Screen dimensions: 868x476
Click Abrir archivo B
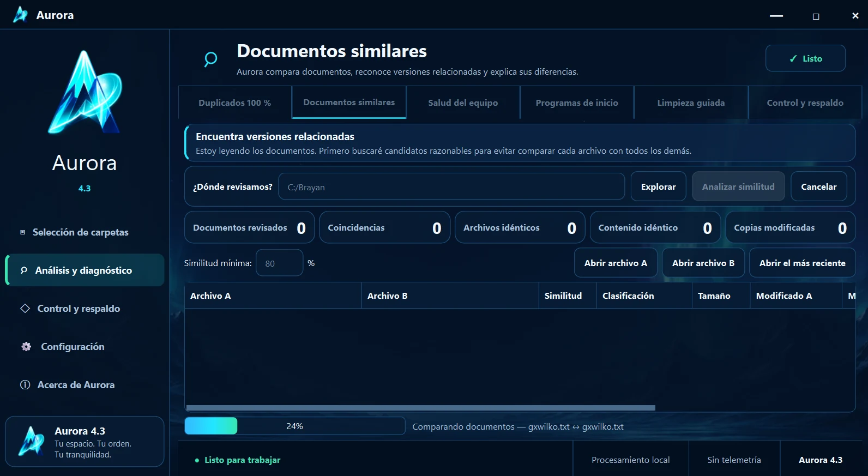point(703,263)
